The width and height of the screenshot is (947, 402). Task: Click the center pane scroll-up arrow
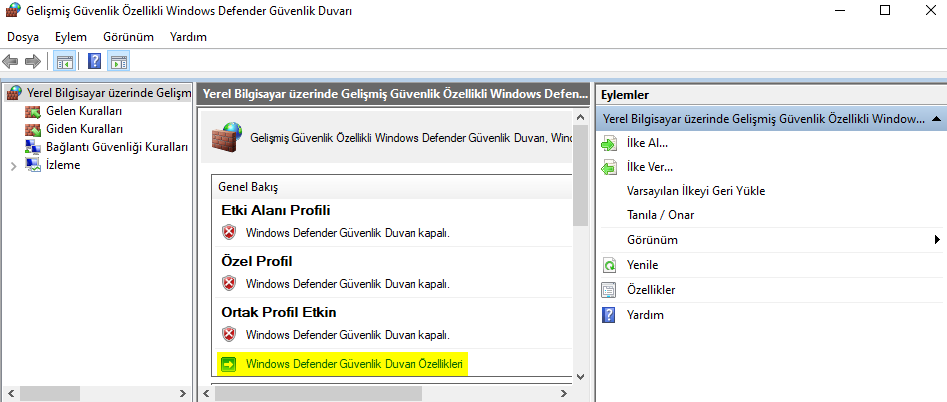point(580,117)
